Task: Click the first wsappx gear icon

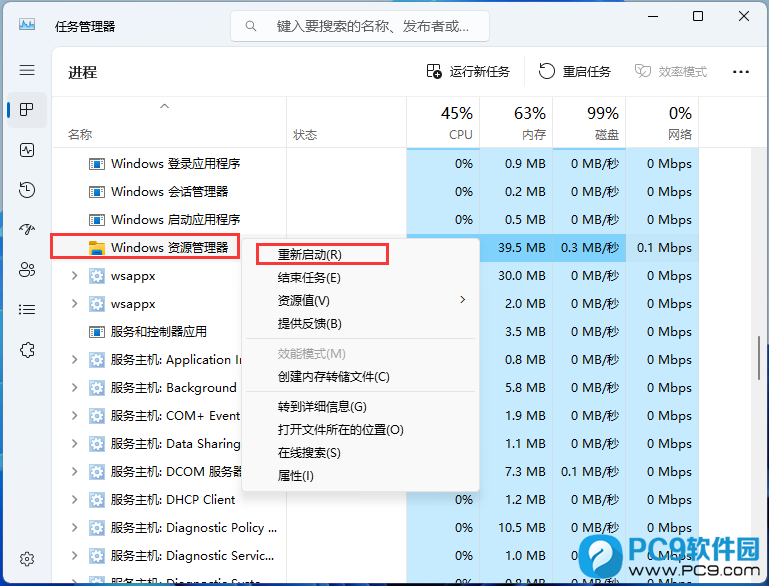Action: [x=97, y=276]
